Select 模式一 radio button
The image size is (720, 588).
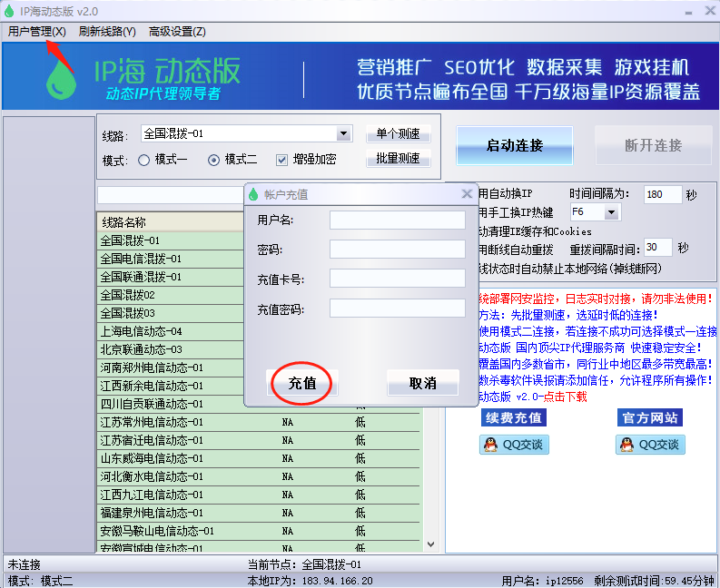coord(144,160)
